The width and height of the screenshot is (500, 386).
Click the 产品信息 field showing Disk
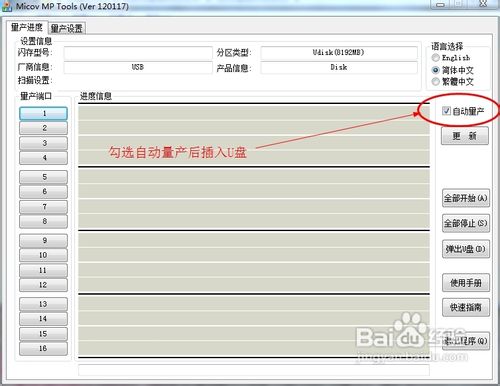point(339,67)
